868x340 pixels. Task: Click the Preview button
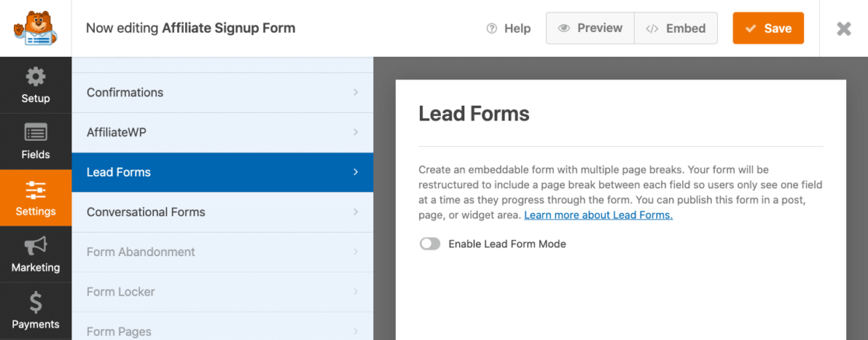pyautogui.click(x=590, y=28)
